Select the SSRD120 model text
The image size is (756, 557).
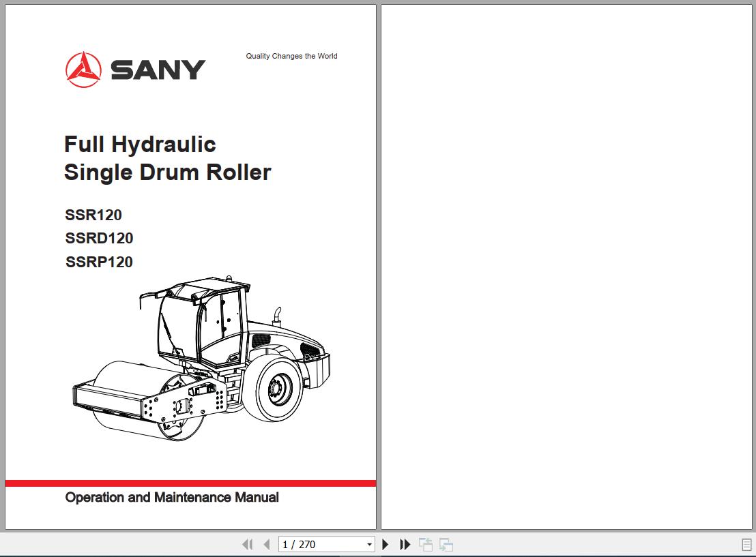tap(100, 238)
